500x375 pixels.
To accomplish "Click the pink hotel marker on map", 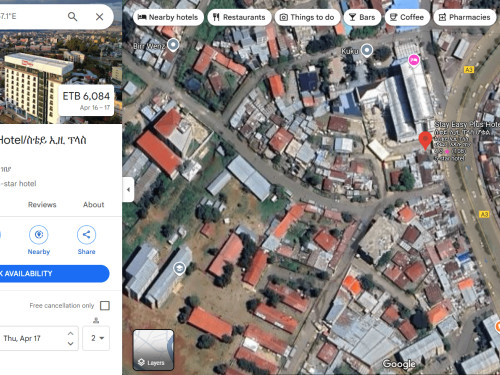I will click(414, 60).
